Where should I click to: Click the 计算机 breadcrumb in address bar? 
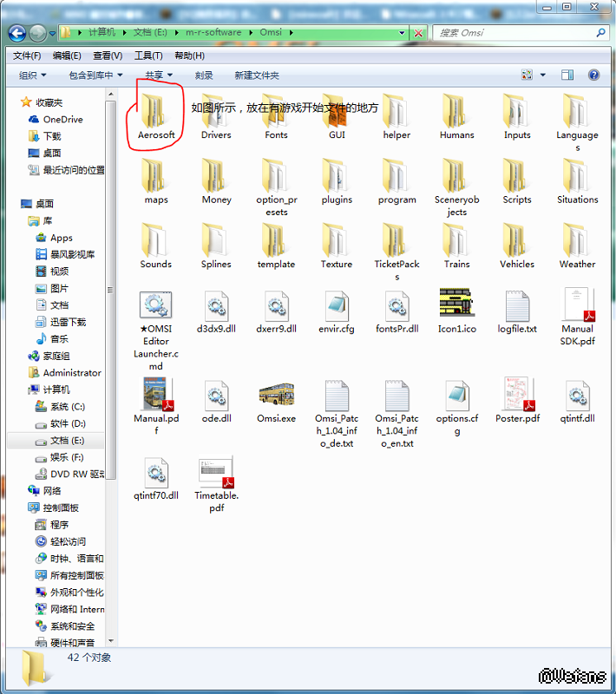(102, 32)
